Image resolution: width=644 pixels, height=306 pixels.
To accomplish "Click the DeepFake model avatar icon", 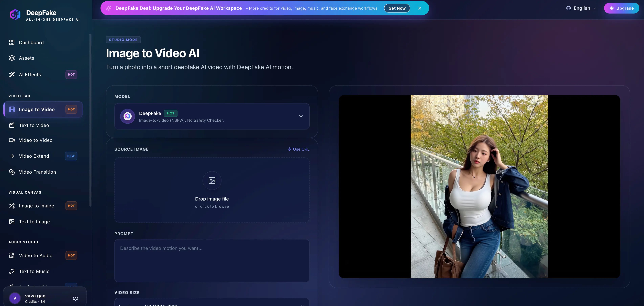I will pos(128,116).
